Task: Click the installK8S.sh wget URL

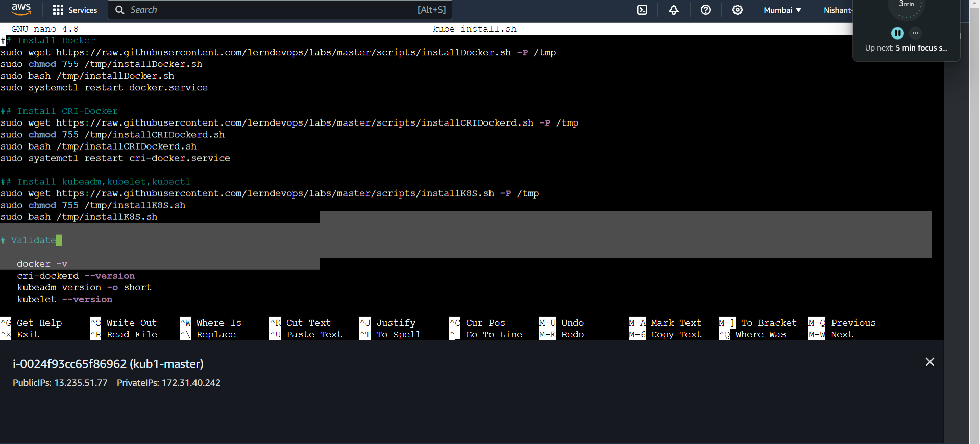Action: point(275,193)
